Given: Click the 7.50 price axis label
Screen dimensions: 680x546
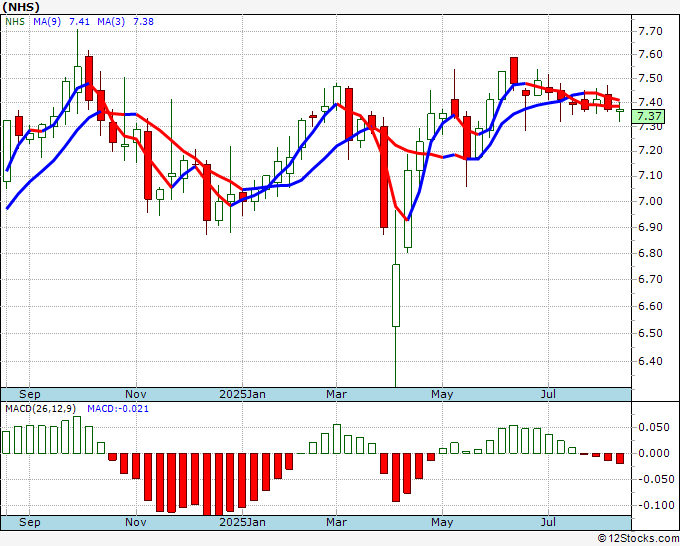Looking at the screenshot, I should 650,78.
